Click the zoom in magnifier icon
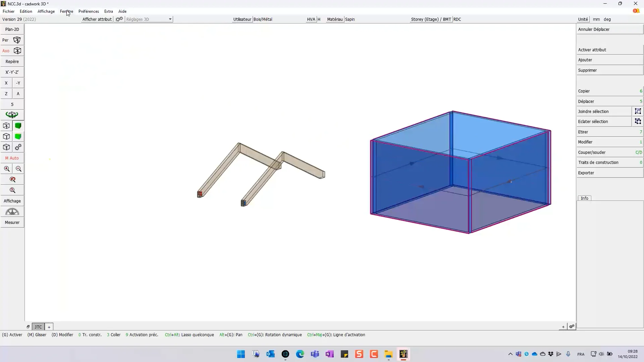The image size is (644, 362). 6,169
